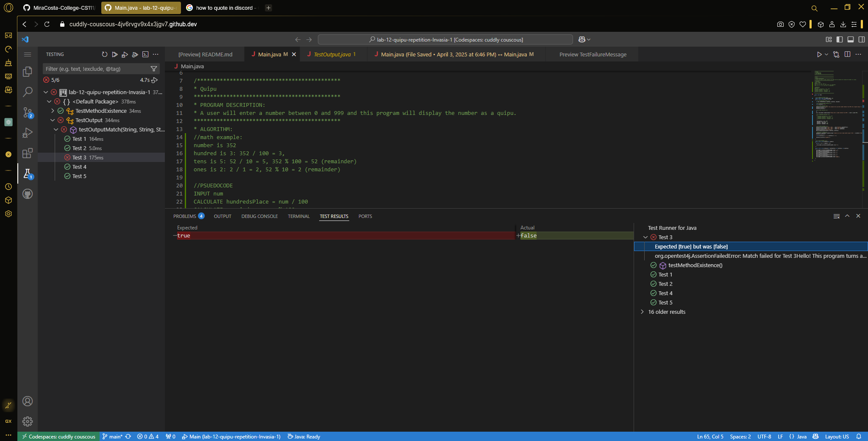Open the Run Java dropdown arrow

click(x=826, y=54)
